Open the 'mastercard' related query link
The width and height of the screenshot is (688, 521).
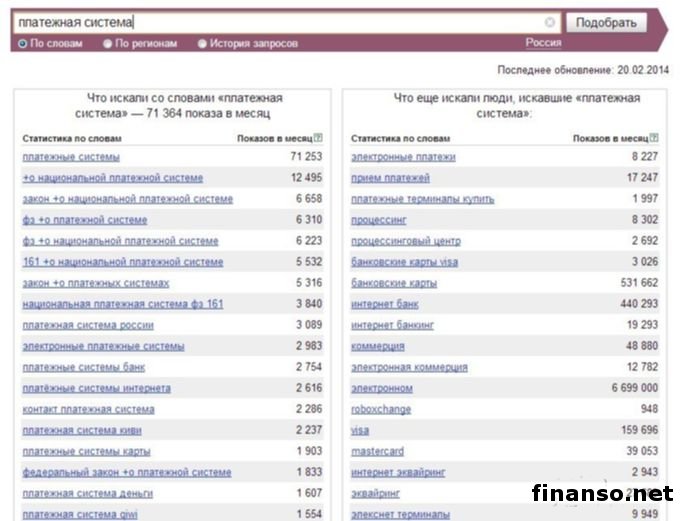[x=377, y=451]
